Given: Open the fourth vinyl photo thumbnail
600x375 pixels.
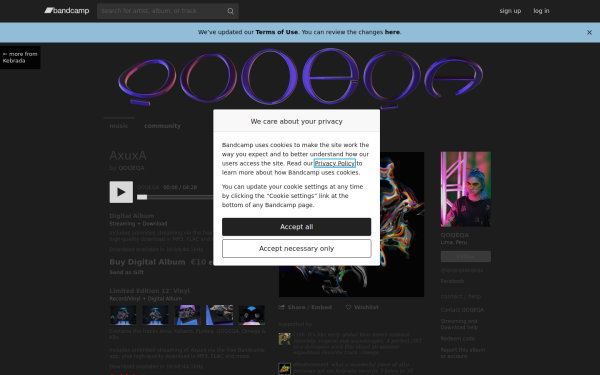Looking at the screenshot, I should 220,315.
